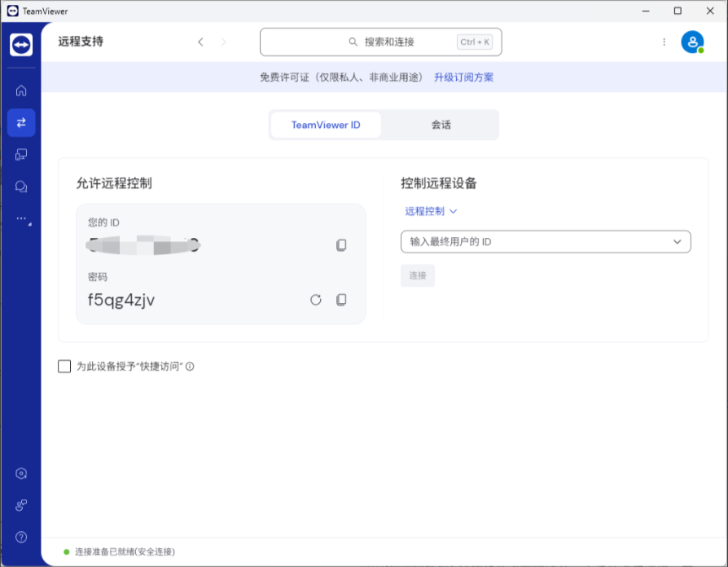The image size is (728, 567).
Task: Open the Home panel in the sidebar
Action: [x=21, y=90]
